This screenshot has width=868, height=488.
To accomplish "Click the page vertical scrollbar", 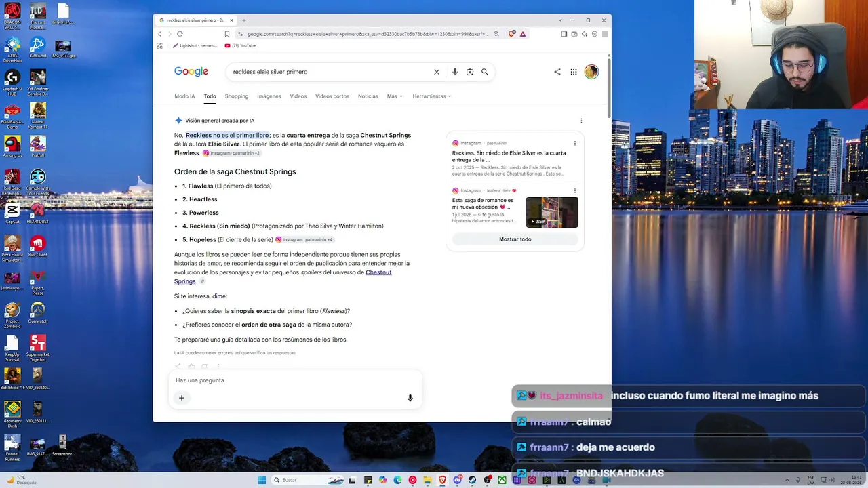I will click(x=609, y=88).
